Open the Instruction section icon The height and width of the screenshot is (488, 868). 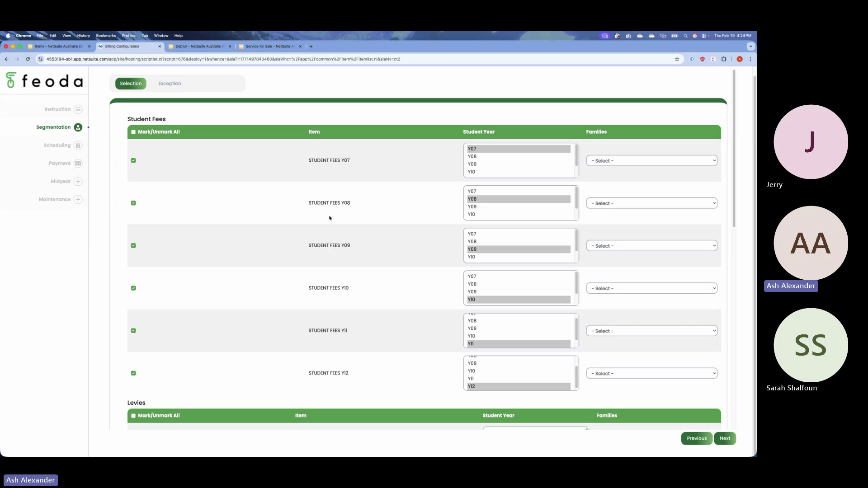[78, 109]
